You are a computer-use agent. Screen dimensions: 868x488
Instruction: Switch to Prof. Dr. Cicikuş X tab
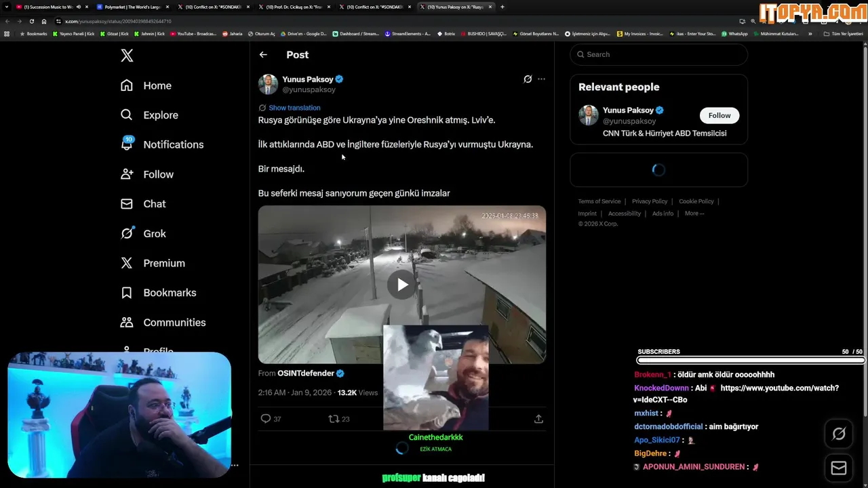(x=293, y=7)
